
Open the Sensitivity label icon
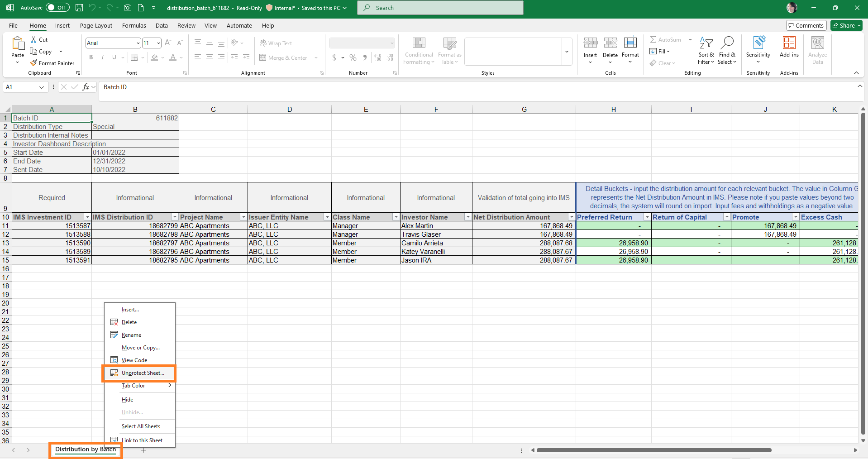coord(758,43)
